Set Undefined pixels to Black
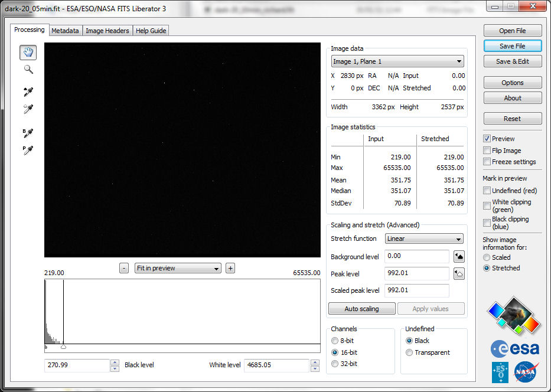This screenshot has width=551, height=392. (x=409, y=341)
